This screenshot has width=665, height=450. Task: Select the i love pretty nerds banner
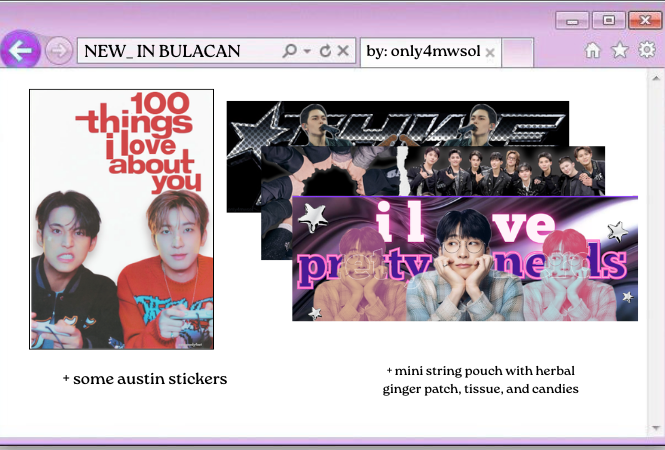coord(465,258)
